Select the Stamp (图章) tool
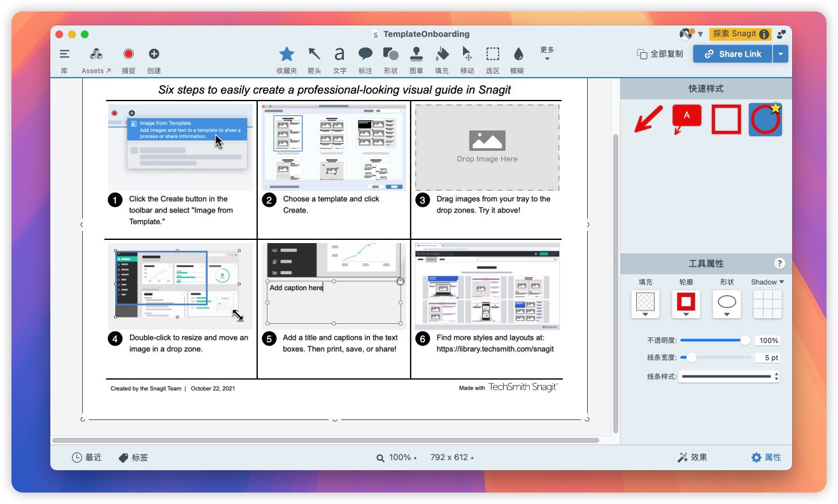Viewport: 838px width, 504px height. [x=416, y=60]
